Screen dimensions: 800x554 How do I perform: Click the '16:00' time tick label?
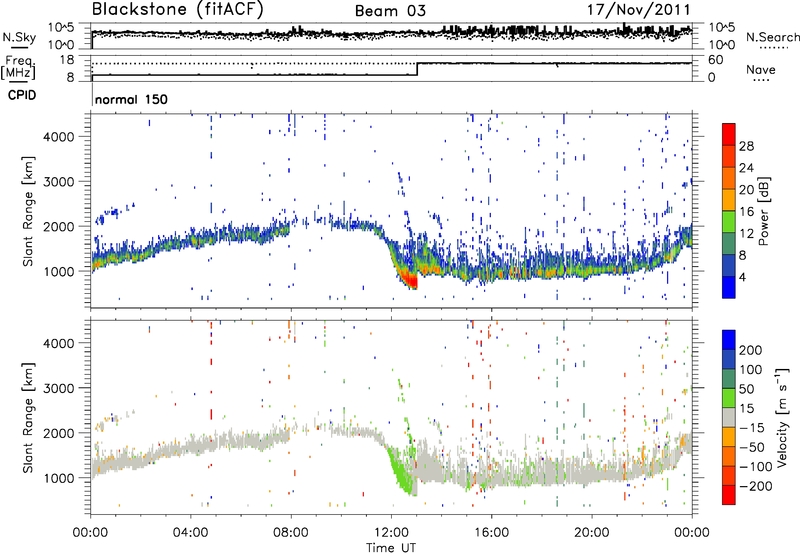(x=491, y=533)
